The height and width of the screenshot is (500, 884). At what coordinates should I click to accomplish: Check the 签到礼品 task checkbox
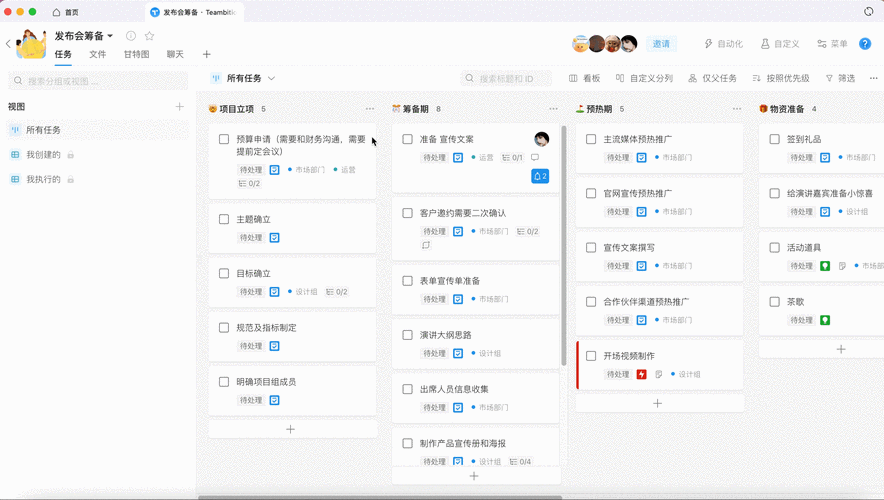[x=775, y=139]
